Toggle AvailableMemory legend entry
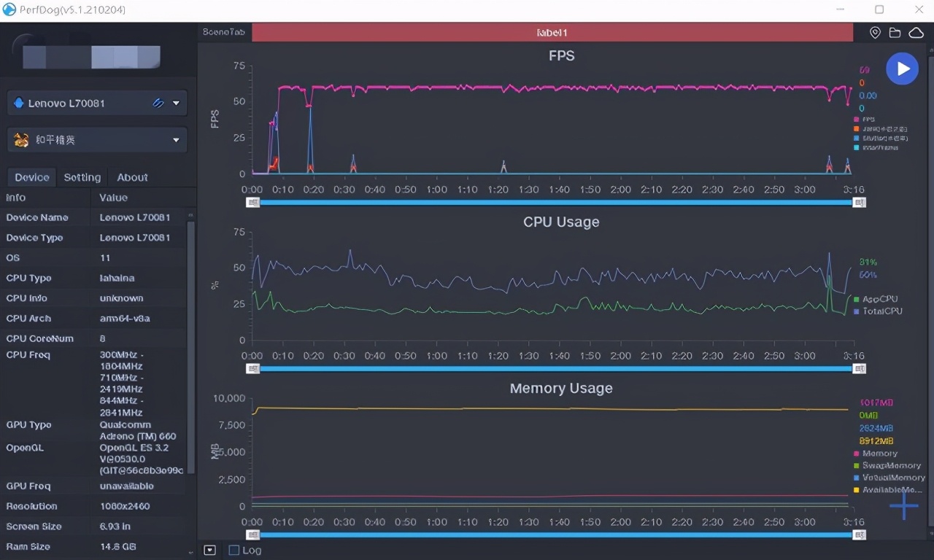The width and height of the screenshot is (934, 560). 888,490
